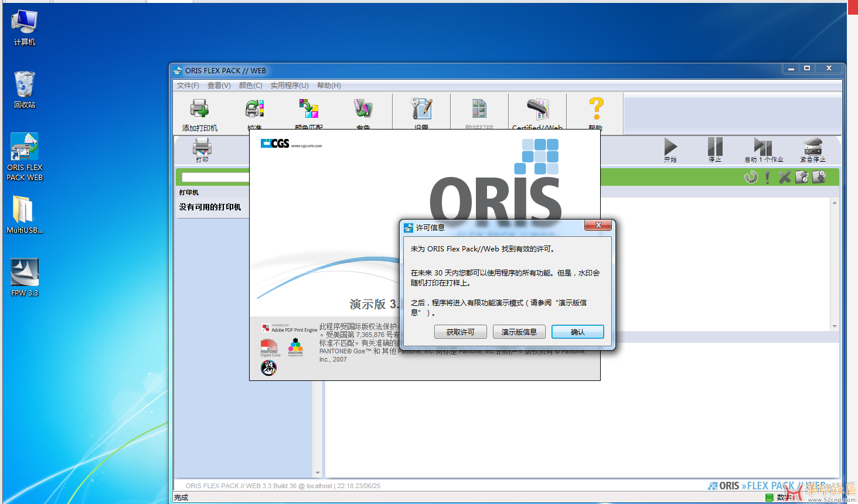
Task: Click the download arrow folder icon on green bar
Action: [819, 177]
